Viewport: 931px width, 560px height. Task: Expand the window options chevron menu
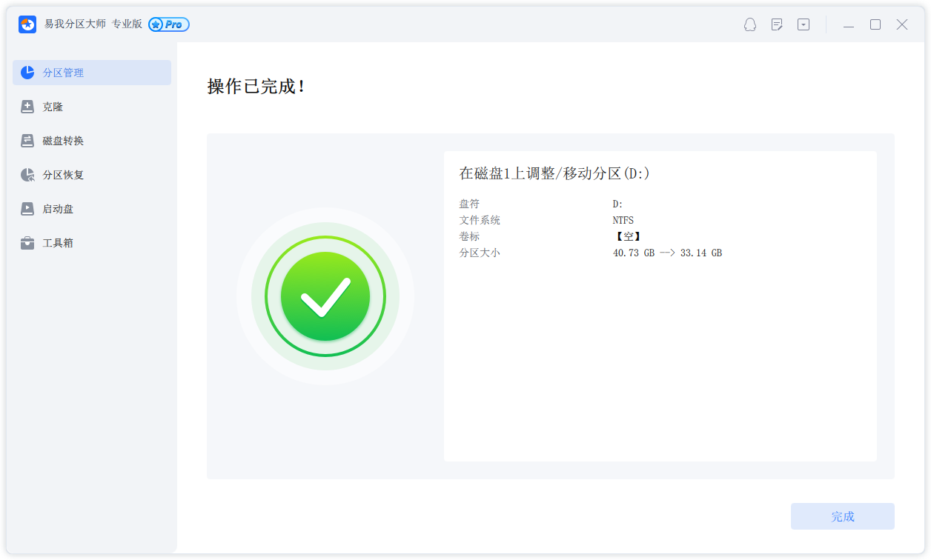804,24
